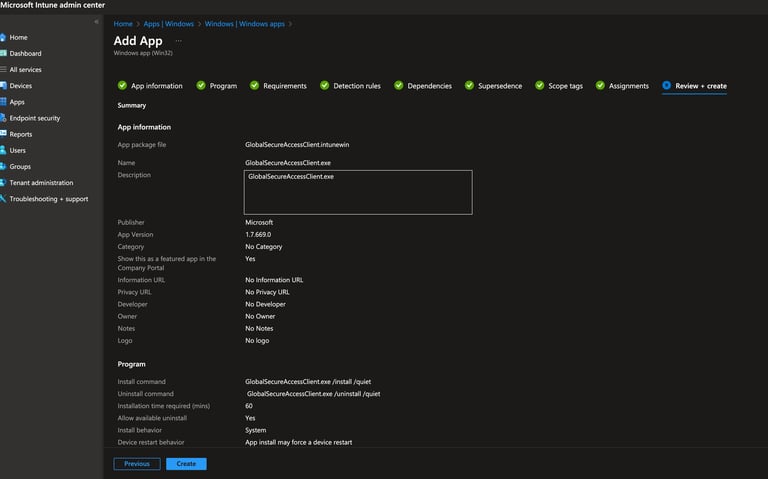Go to the Supersedence step
768x479 pixels.
click(x=500, y=86)
